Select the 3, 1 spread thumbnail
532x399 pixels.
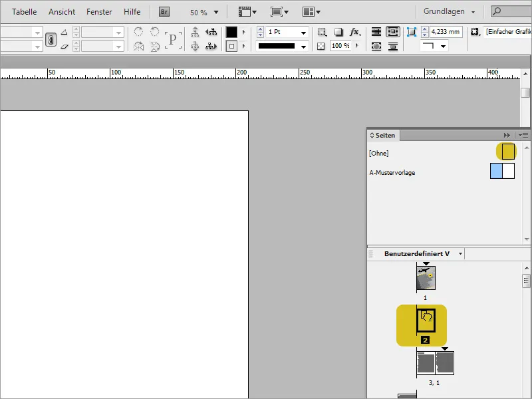[436, 363]
